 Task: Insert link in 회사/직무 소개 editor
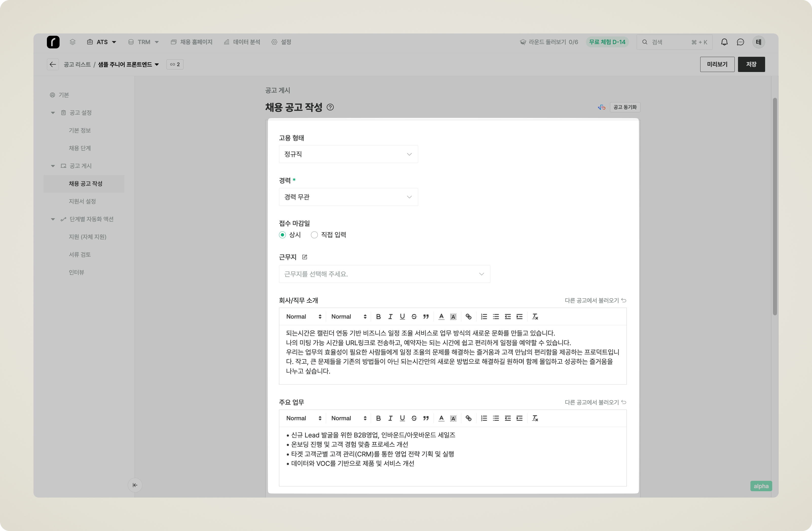point(468,317)
